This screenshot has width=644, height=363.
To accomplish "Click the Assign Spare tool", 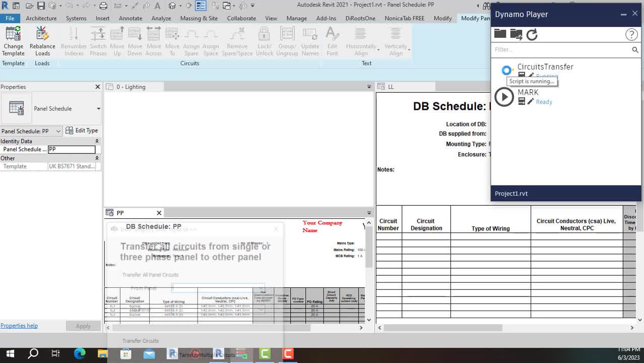I will [x=191, y=41].
